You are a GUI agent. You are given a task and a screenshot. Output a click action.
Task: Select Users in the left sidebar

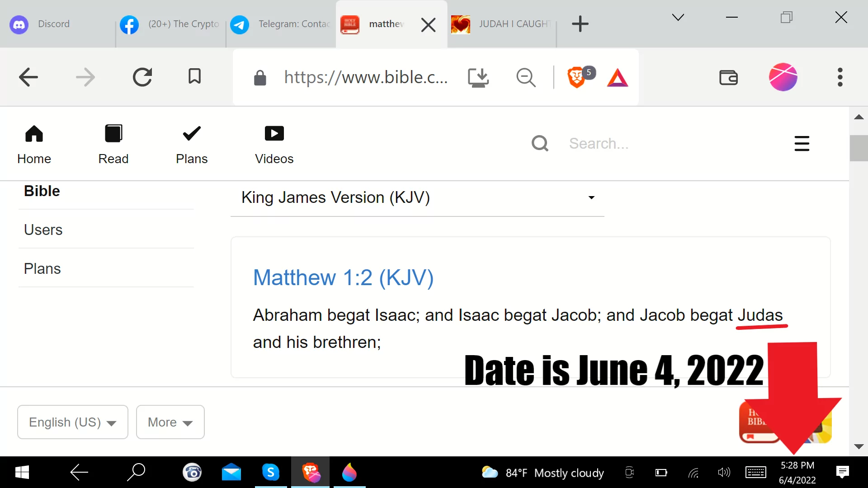coord(43,230)
